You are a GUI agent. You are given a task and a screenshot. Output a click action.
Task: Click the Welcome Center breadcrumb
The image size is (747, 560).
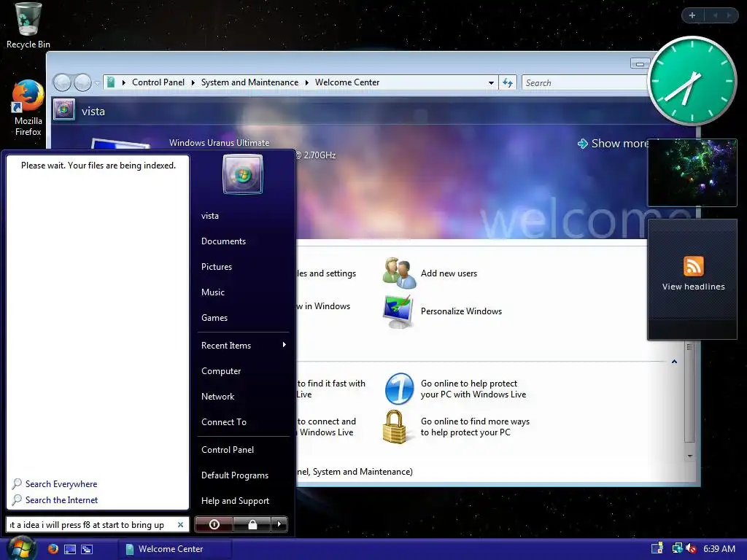(x=347, y=82)
